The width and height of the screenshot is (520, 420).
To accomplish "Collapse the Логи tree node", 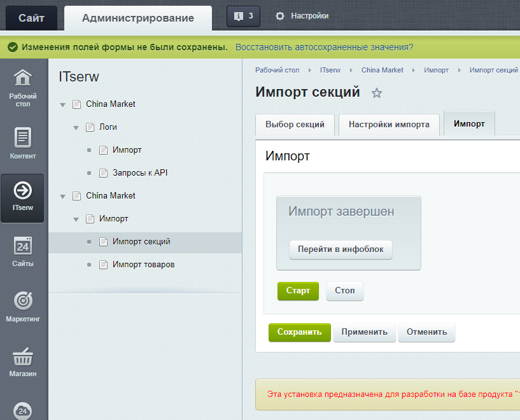I will coord(76,127).
